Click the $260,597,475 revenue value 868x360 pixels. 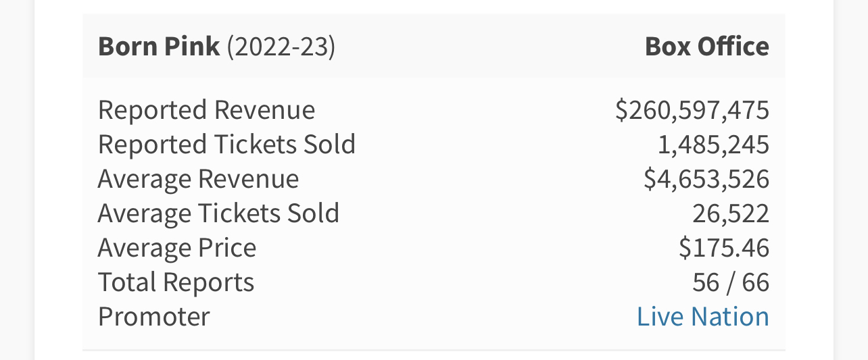[692, 110]
